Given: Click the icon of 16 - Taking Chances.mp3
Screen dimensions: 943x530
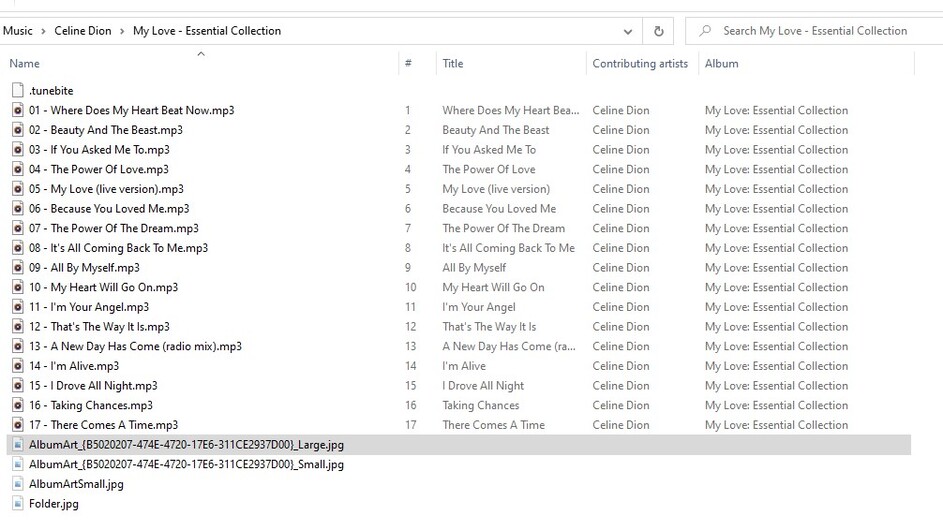Looking at the screenshot, I should pos(18,405).
